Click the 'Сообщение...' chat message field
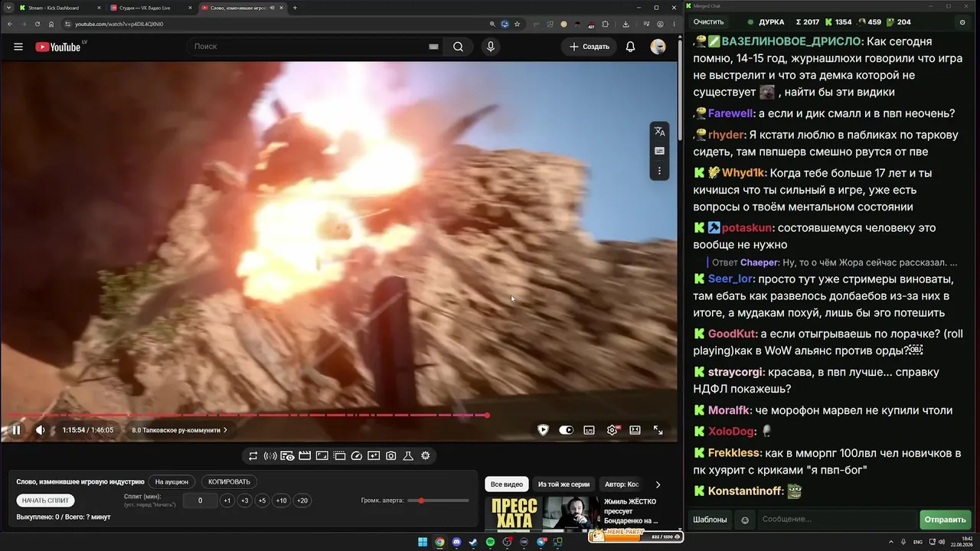This screenshot has width=980, height=551. point(836,520)
